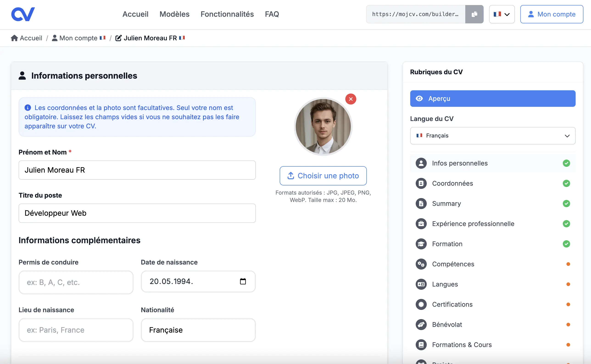Click the orange status dot next to Bénévolat
591x364 pixels.
pyautogui.click(x=568, y=325)
